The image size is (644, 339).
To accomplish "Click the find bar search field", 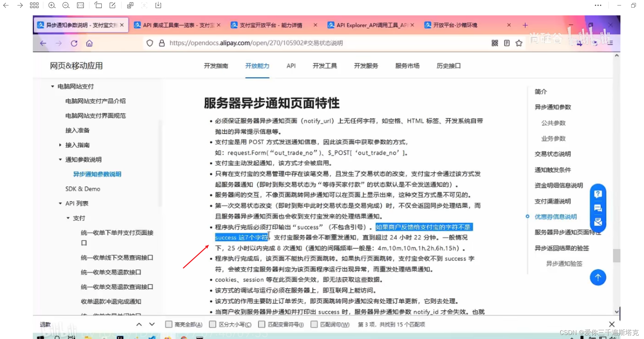I will (x=85, y=324).
